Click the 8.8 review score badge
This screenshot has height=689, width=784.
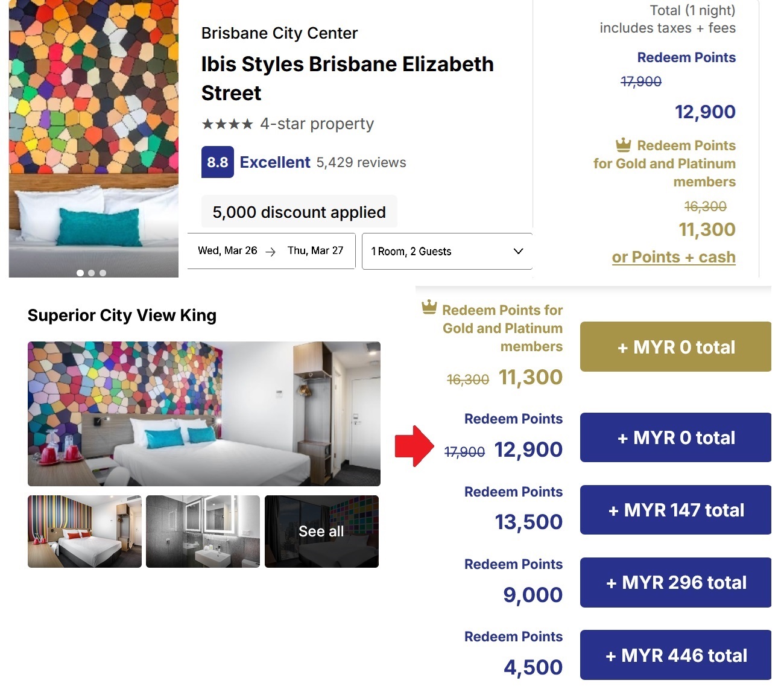217,162
